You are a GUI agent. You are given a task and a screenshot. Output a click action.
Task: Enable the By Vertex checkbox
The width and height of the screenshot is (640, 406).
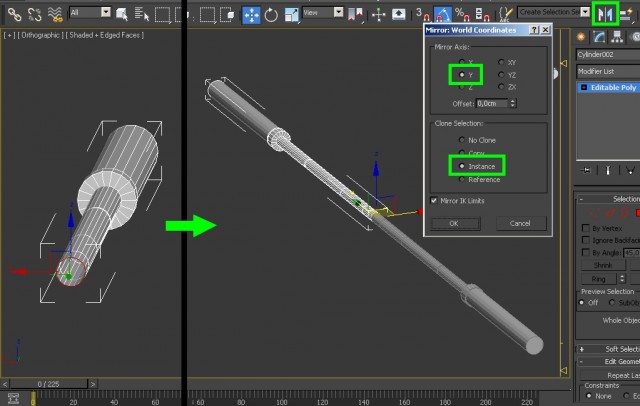click(586, 228)
